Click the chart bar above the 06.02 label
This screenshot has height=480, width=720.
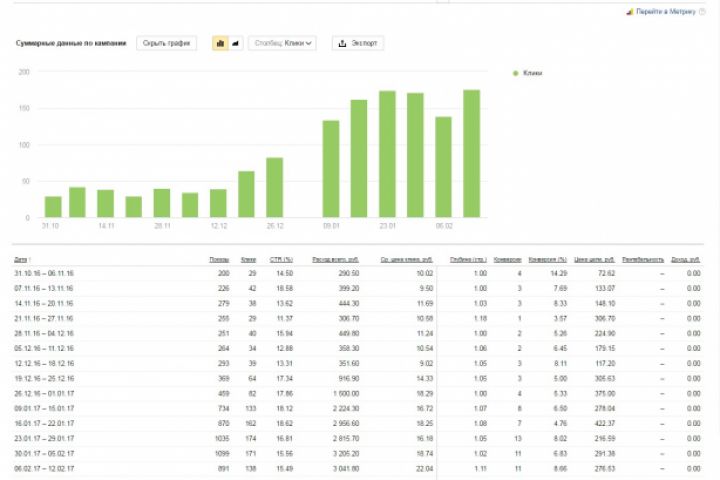[x=444, y=167]
